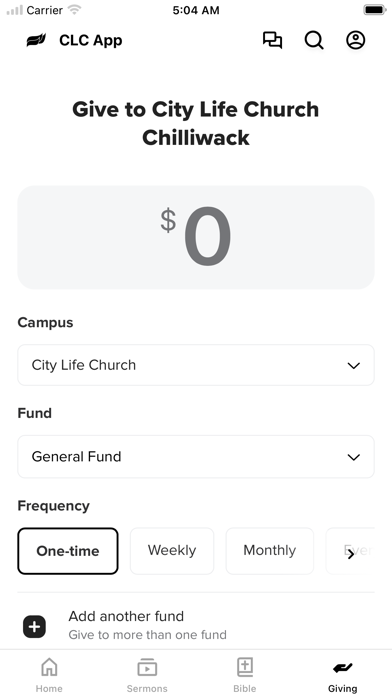Open the chat messages icon
Viewport: 392px width, 696px height.
click(272, 40)
